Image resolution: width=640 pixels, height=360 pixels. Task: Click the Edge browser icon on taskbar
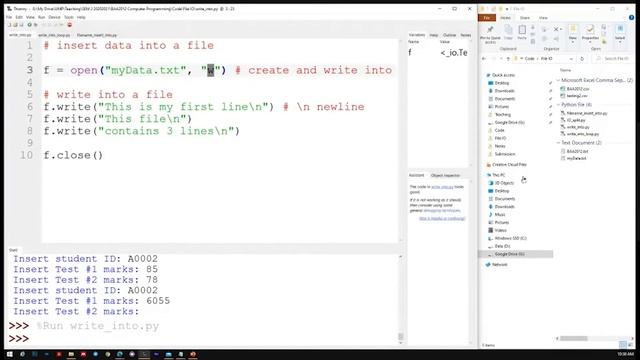[x=120, y=354]
